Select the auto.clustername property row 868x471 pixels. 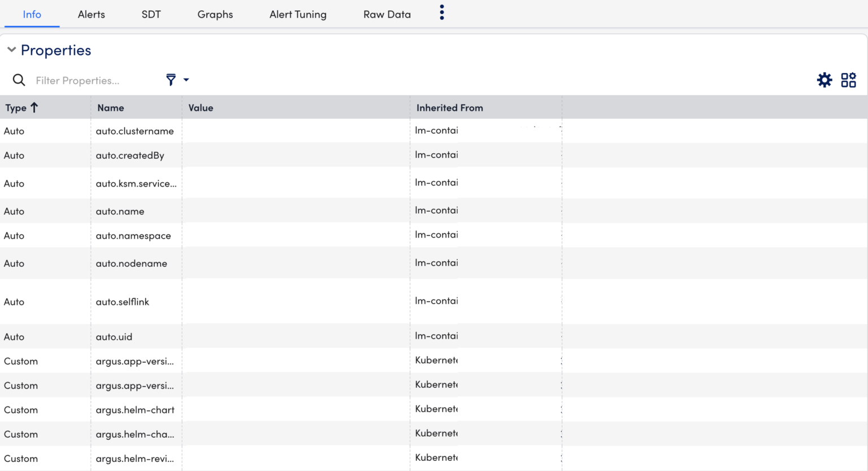click(x=136, y=131)
